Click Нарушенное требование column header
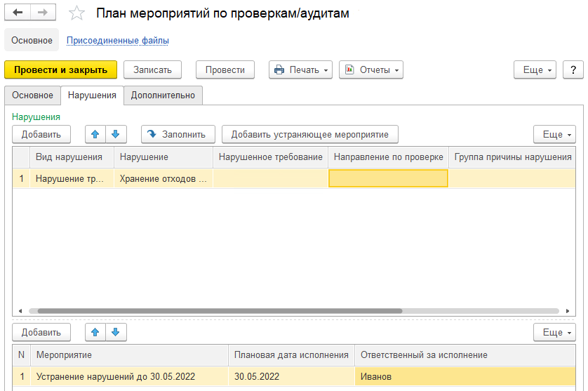The height and width of the screenshot is (391, 588). coord(270,157)
